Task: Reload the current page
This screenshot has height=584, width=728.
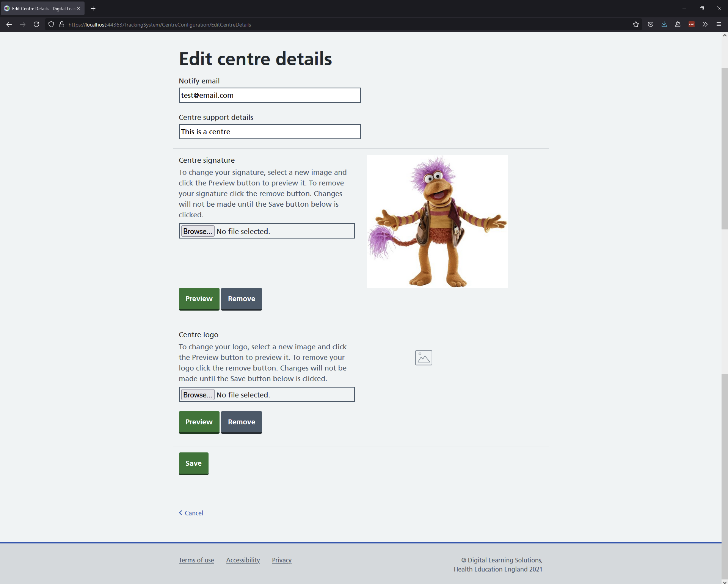Action: point(36,25)
